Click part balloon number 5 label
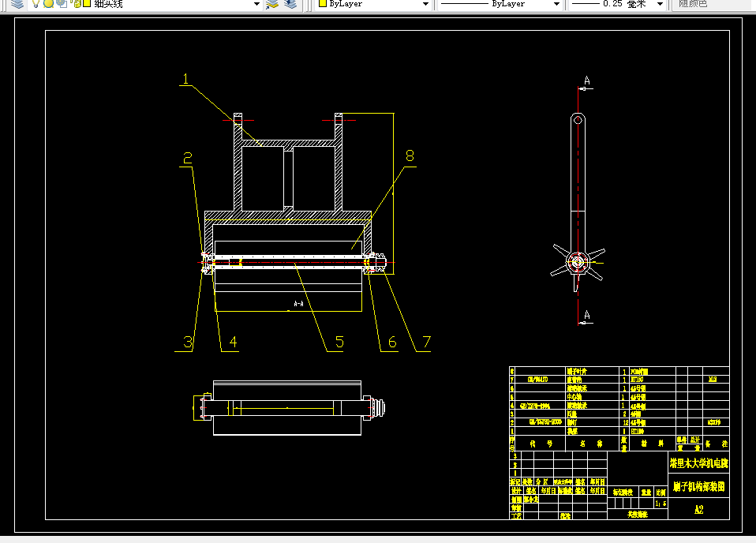 click(339, 342)
